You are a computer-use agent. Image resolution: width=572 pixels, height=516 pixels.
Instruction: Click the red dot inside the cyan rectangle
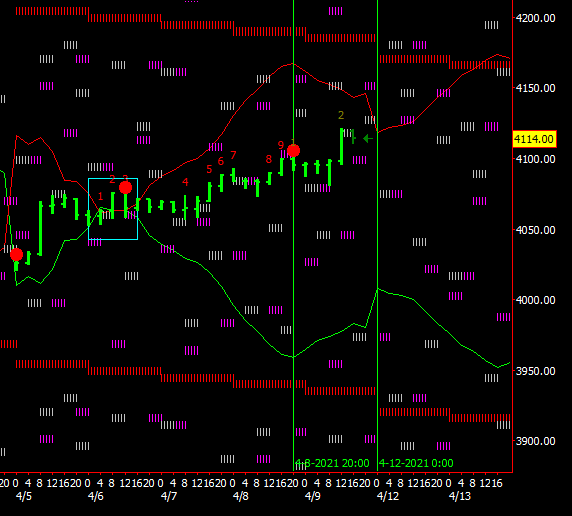coord(125,188)
